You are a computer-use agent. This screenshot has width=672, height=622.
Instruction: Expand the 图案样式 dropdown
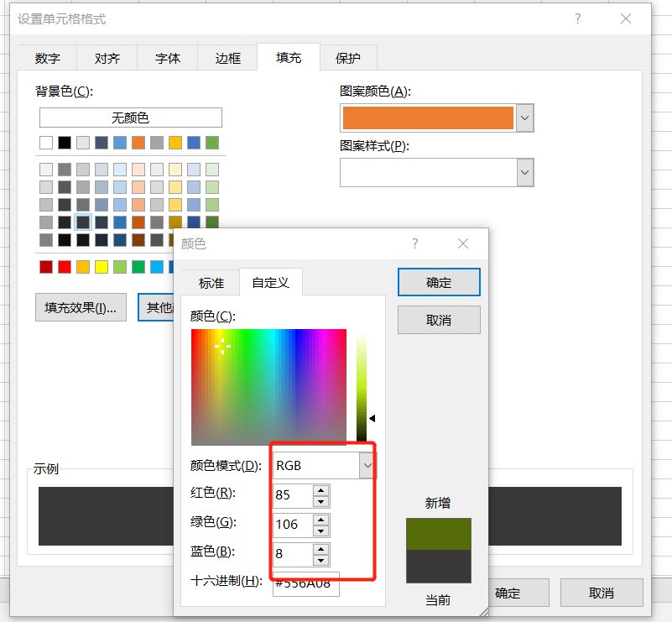point(525,172)
